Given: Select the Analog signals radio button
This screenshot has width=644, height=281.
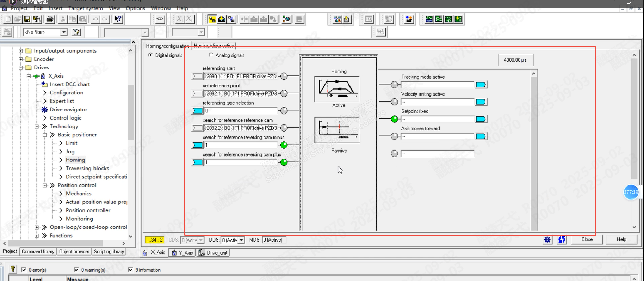Looking at the screenshot, I should click(x=211, y=55).
